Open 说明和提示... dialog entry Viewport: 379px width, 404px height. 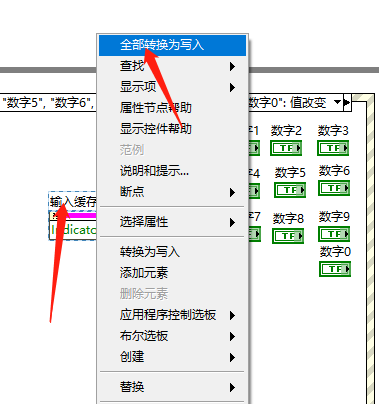tap(173, 171)
